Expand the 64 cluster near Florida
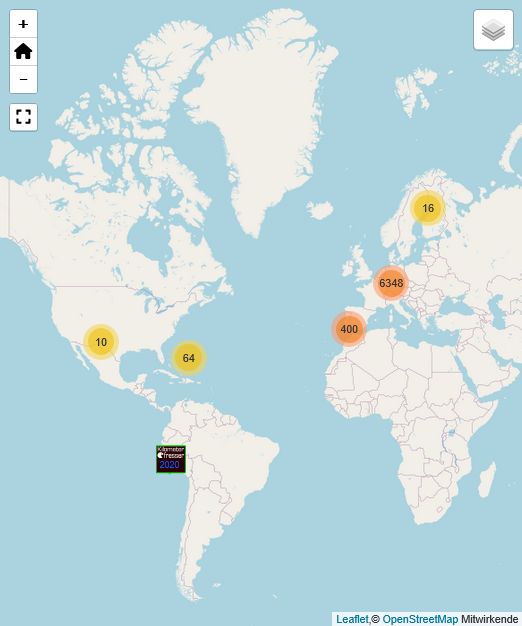The image size is (522, 626). tap(189, 358)
